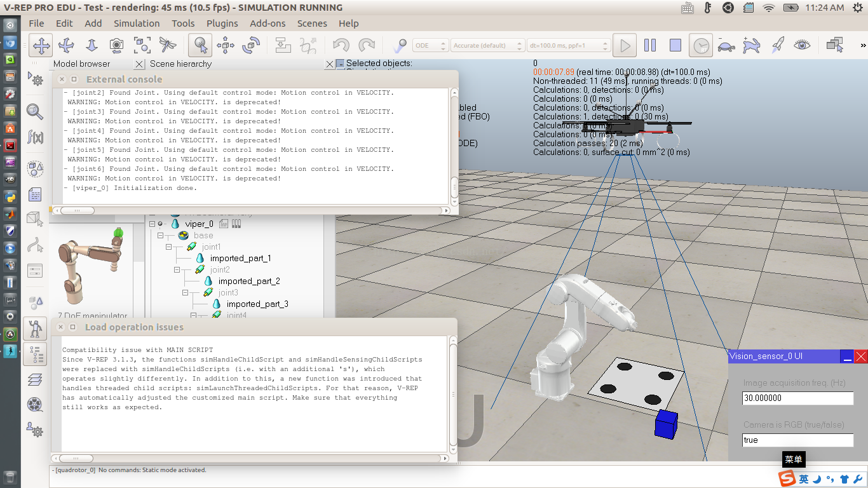
Task: Select the object/item rotate tool
Action: (251, 45)
